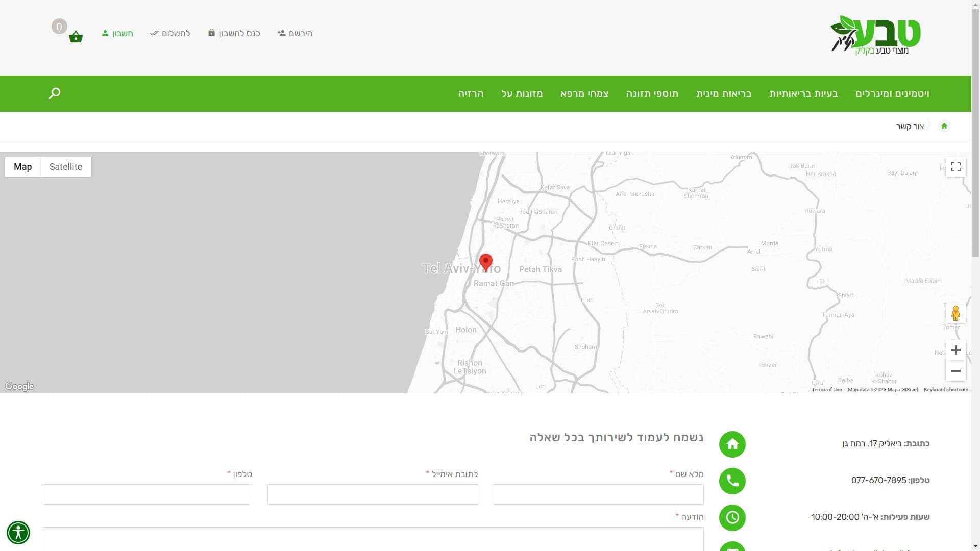The height and width of the screenshot is (551, 980).
Task: Open ויטמינים ומינרלים menu category
Action: click(892, 94)
